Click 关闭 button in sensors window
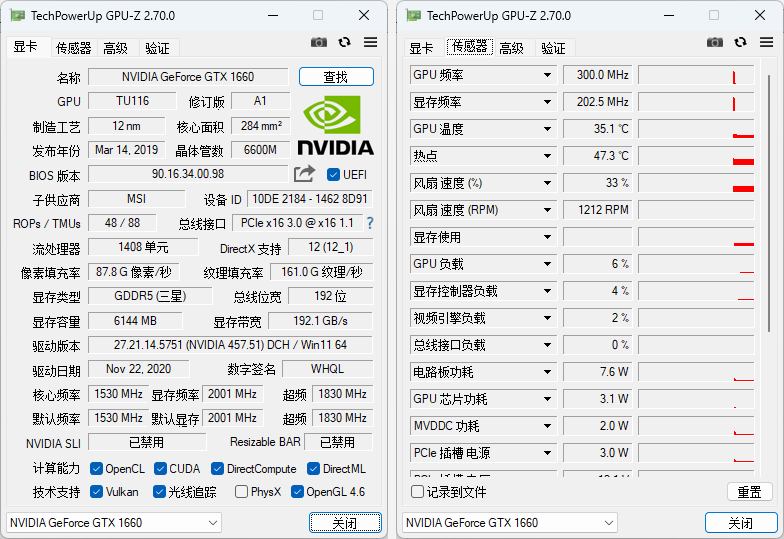Image resolution: width=784 pixels, height=539 pixels. point(741,523)
